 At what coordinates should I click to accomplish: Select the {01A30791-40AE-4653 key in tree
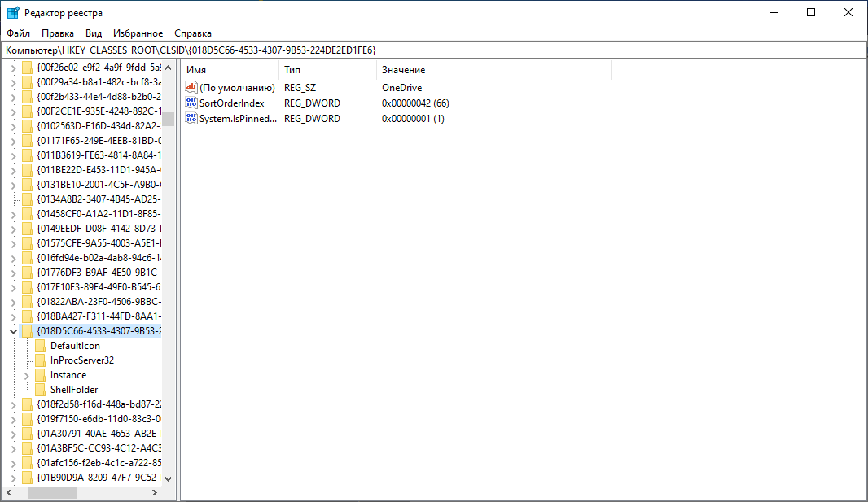pos(98,434)
